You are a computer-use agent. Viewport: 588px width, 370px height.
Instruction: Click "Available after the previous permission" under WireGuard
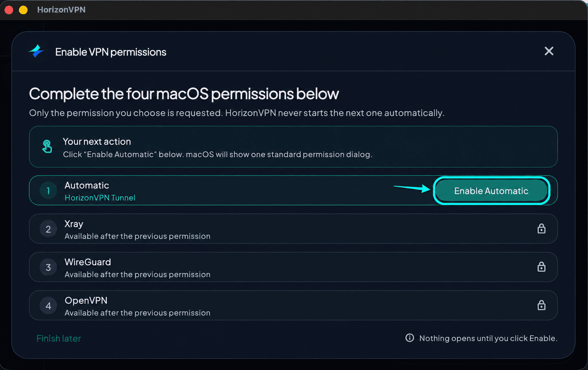coord(137,274)
